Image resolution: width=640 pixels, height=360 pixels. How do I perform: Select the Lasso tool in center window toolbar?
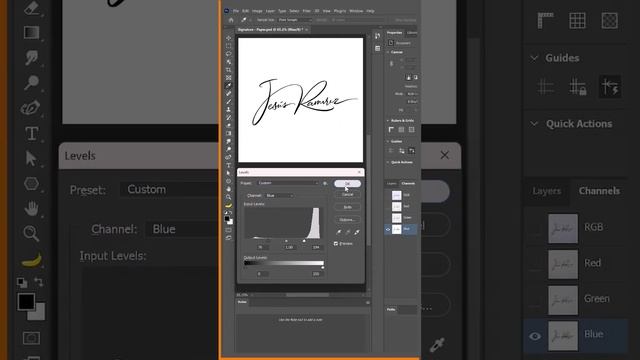(x=229, y=53)
